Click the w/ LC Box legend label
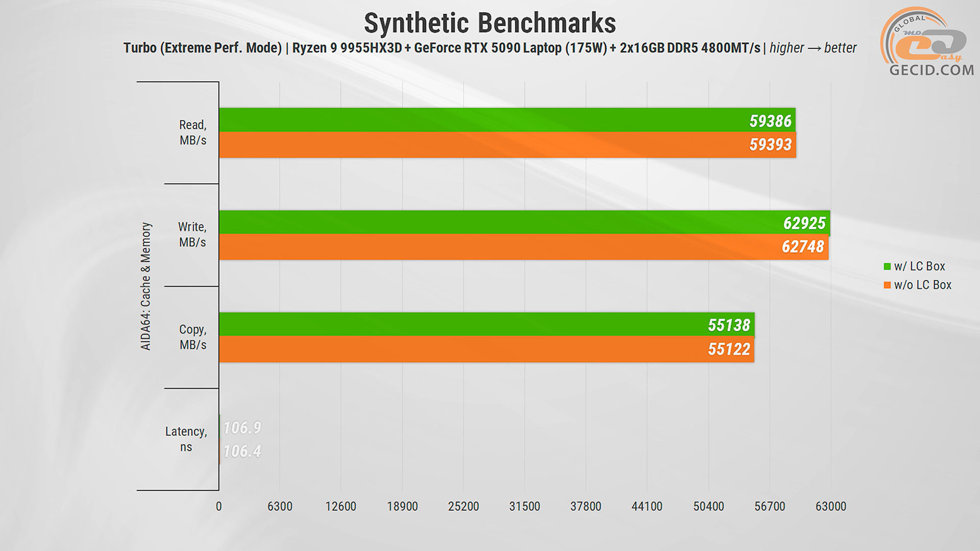Viewport: 980px width, 551px height. [x=919, y=266]
